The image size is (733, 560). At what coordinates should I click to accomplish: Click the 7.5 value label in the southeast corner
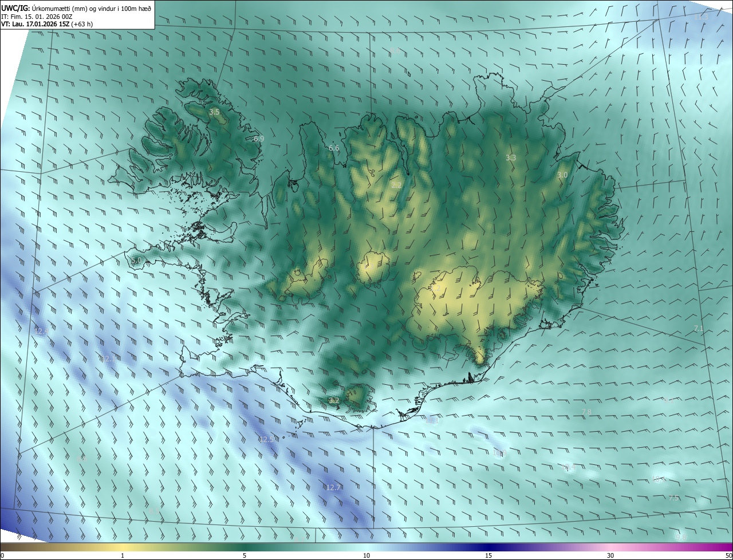tap(673, 498)
